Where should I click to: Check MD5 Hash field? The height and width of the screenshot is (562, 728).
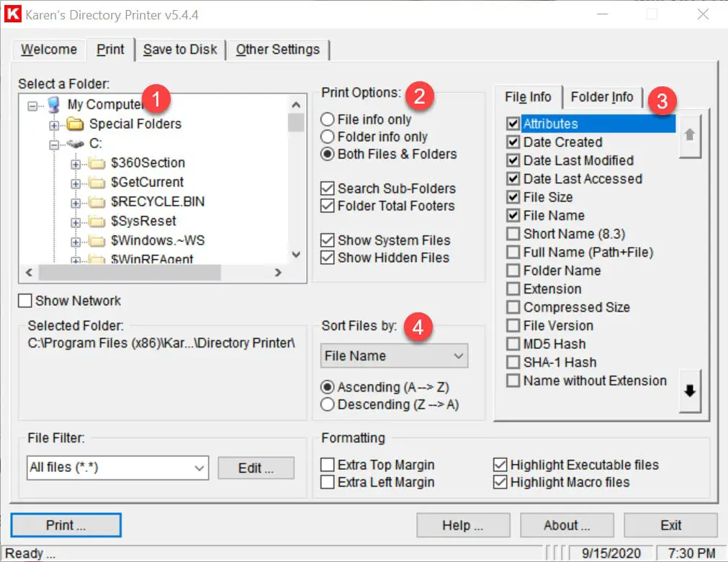coord(513,344)
